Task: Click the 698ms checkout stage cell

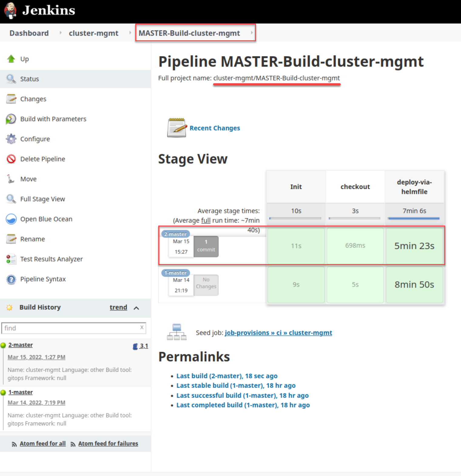Action: [355, 246]
